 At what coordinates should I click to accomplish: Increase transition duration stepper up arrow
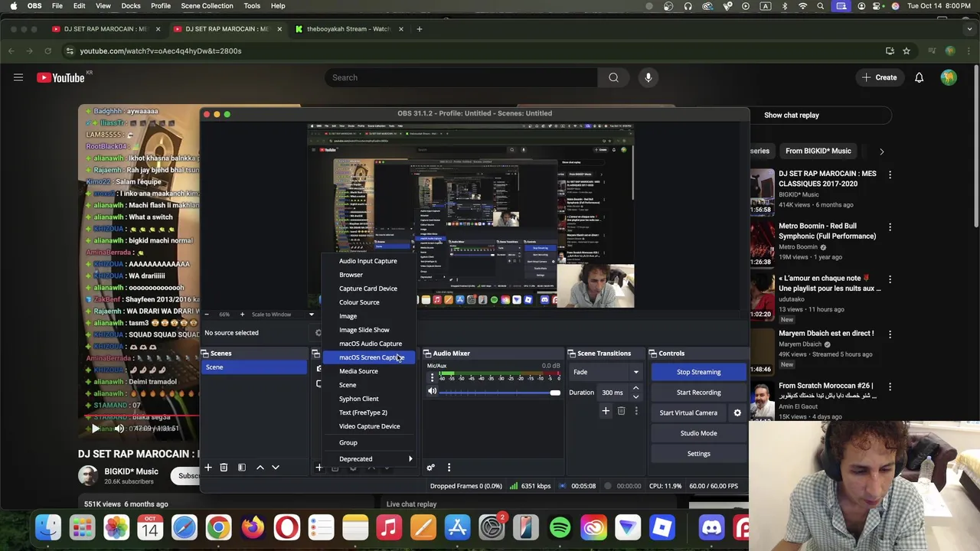[635, 389]
